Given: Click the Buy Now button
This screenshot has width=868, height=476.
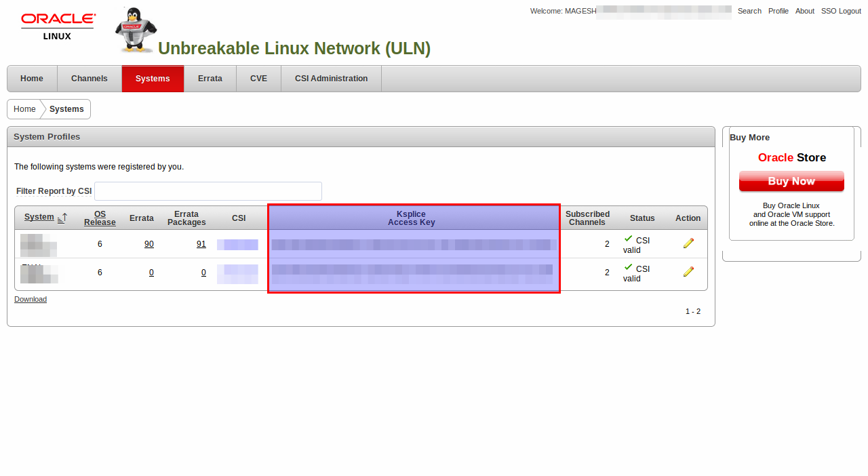Looking at the screenshot, I should click(x=791, y=182).
